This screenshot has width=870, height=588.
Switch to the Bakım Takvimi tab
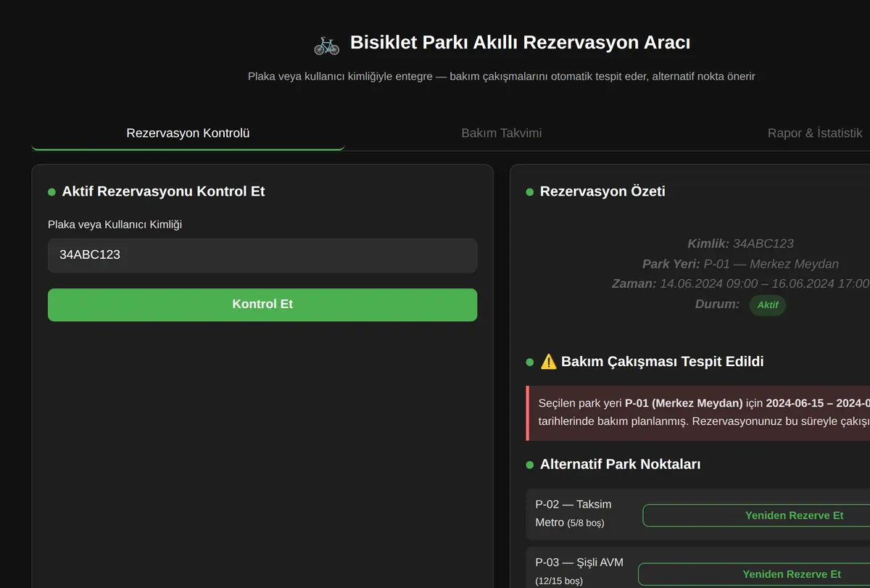(502, 133)
